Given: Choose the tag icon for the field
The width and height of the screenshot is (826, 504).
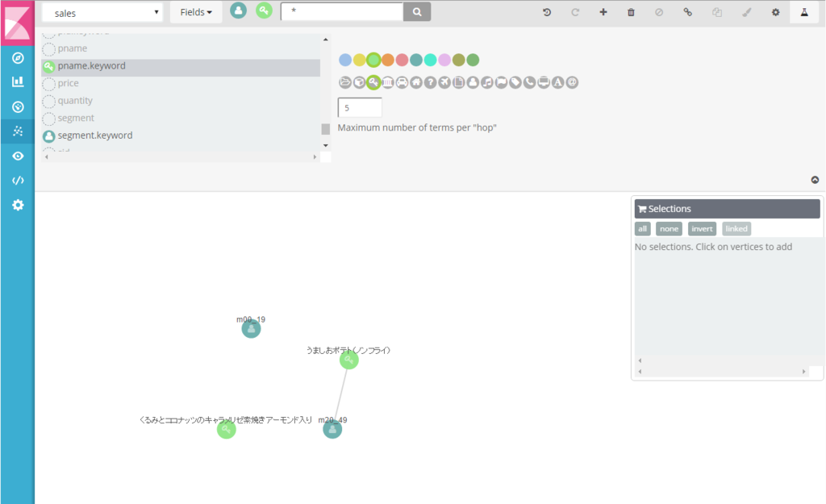Looking at the screenshot, I should coord(515,82).
